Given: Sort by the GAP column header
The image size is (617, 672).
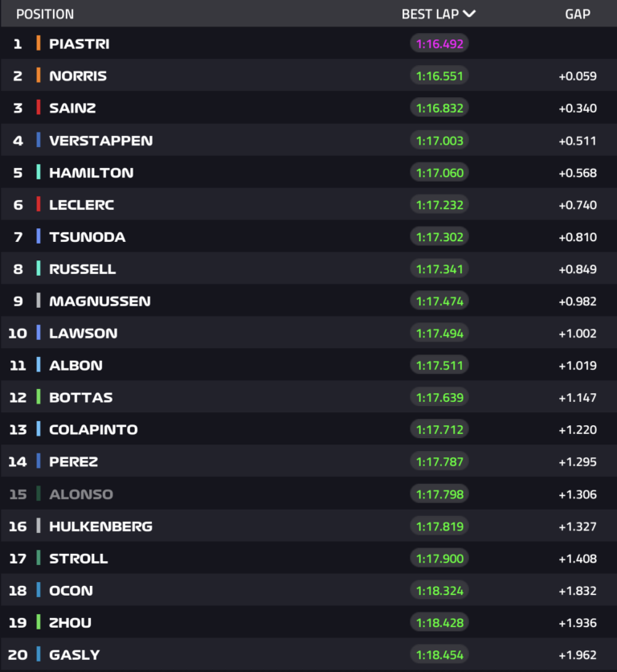Looking at the screenshot, I should coord(577,14).
